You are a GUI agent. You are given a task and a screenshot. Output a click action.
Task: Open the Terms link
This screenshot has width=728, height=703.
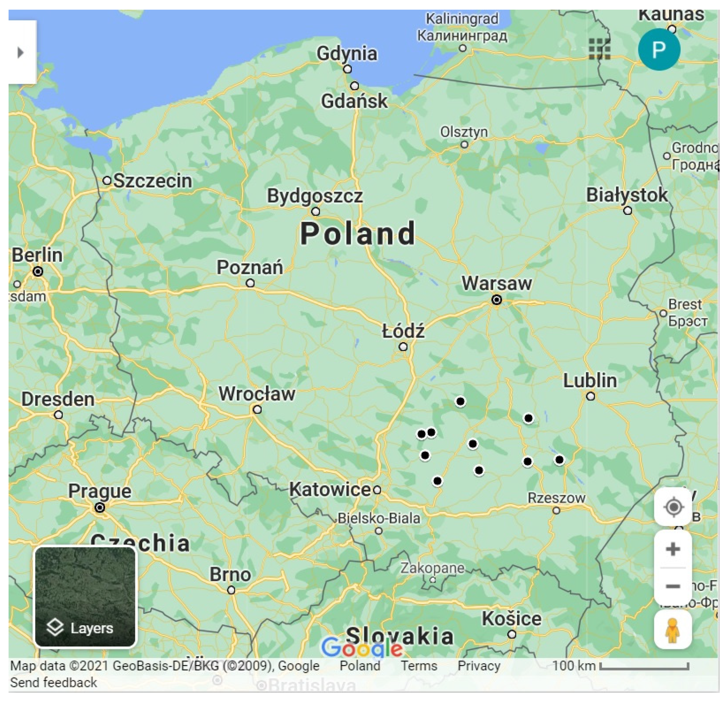tap(419, 666)
